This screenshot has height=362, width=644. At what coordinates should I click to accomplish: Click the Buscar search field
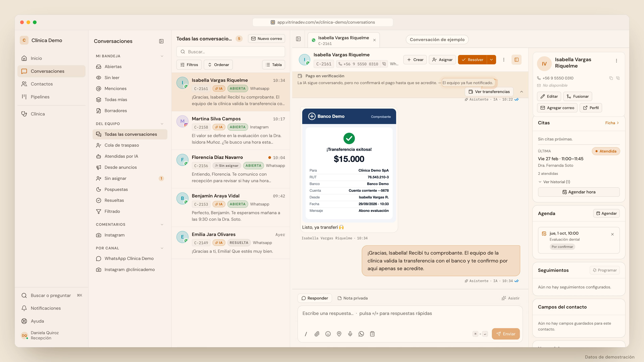point(231,52)
